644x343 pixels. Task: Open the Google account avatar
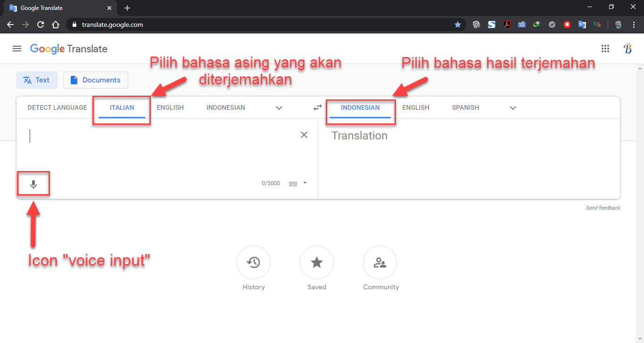[x=627, y=49]
